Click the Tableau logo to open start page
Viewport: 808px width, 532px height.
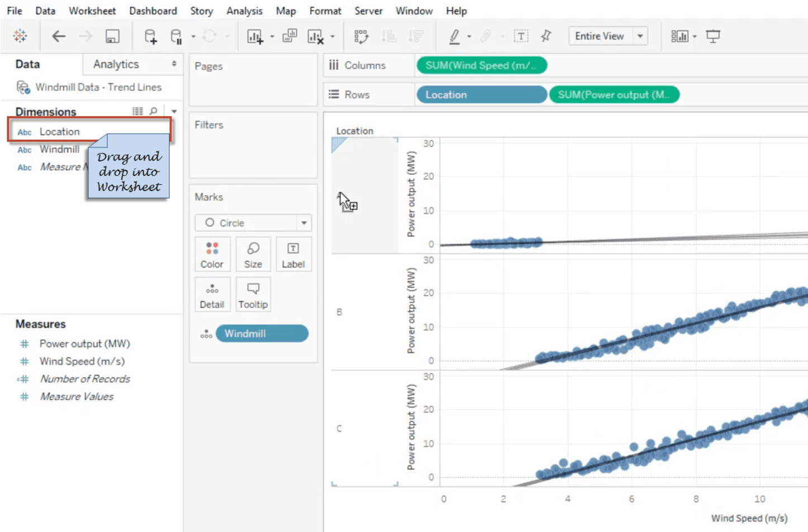point(20,36)
